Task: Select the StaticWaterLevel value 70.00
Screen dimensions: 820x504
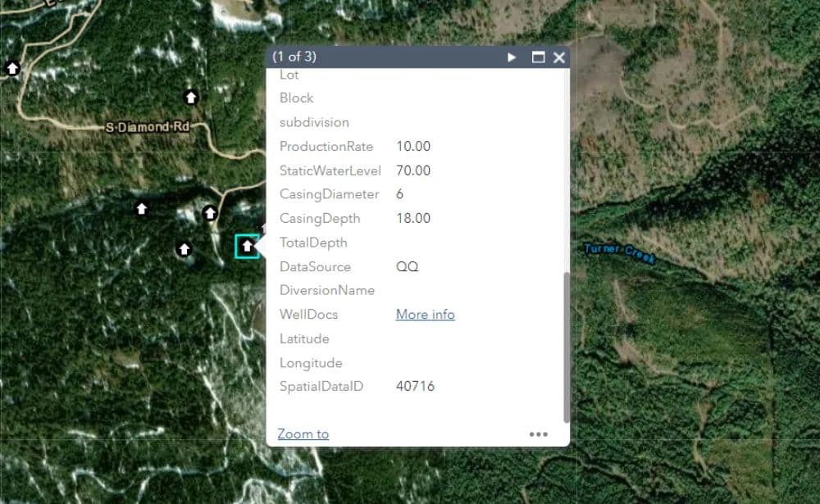Action: click(x=412, y=170)
